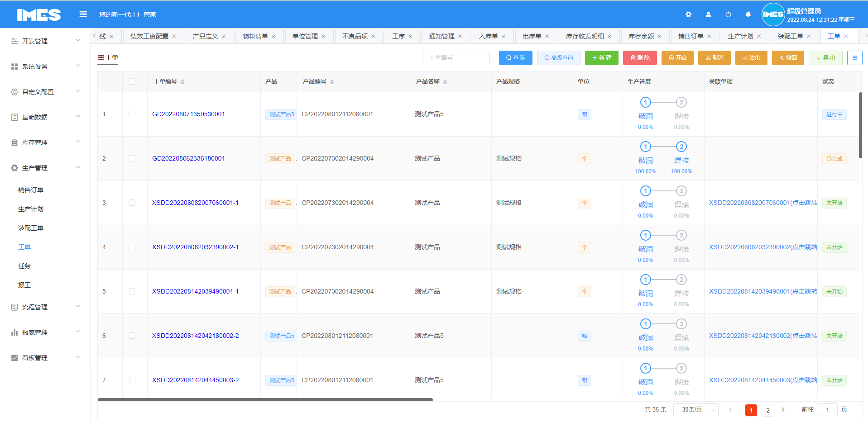Screen dimensions: 868x422
Task: Open column settings grid icon button
Action: [855, 58]
